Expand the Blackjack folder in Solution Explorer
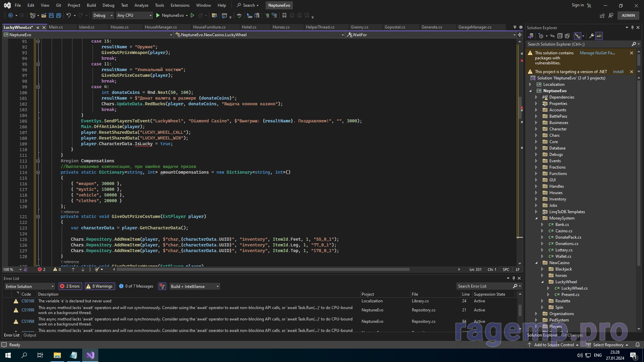Viewport: 644px width, 362px height. tap(542, 269)
